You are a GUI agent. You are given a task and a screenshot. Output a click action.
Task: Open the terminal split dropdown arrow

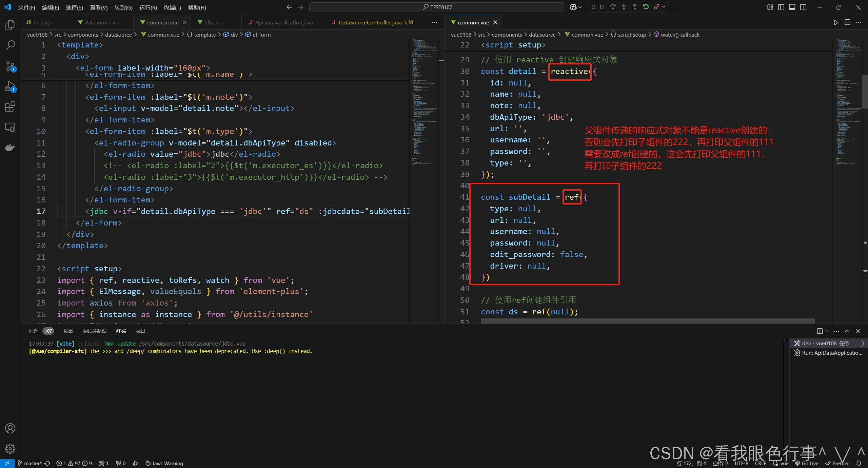826,331
